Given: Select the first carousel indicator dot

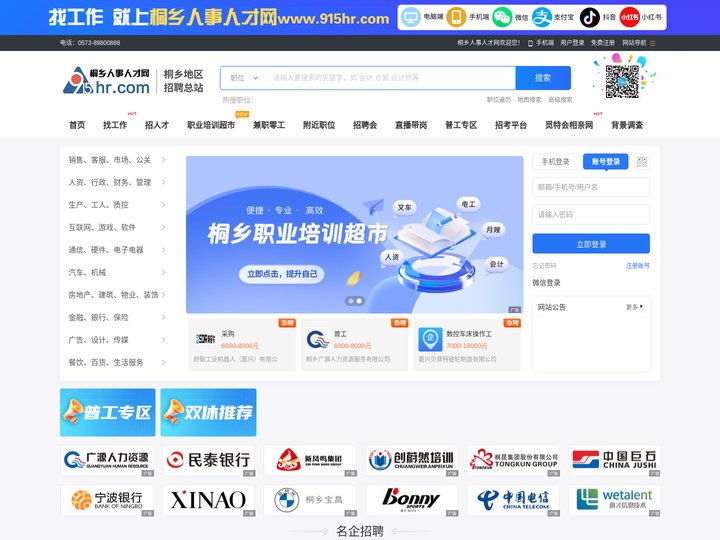Looking at the screenshot, I should pyautogui.click(x=351, y=301).
